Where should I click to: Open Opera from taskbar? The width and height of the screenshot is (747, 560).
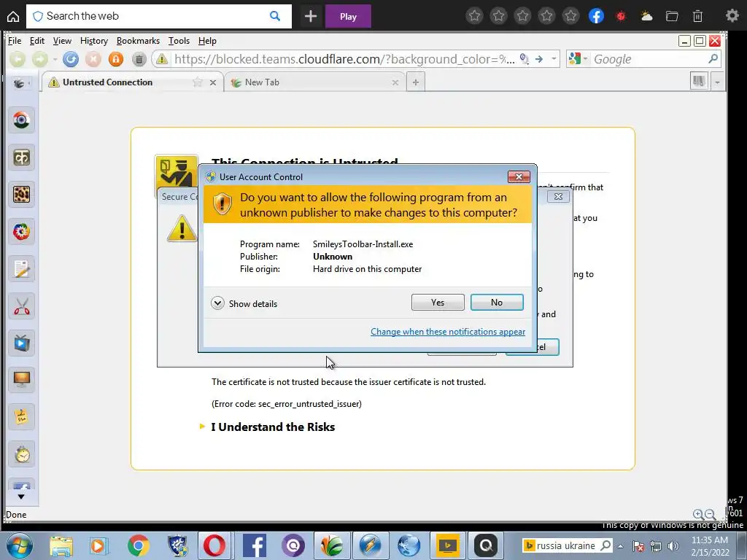pos(214,545)
